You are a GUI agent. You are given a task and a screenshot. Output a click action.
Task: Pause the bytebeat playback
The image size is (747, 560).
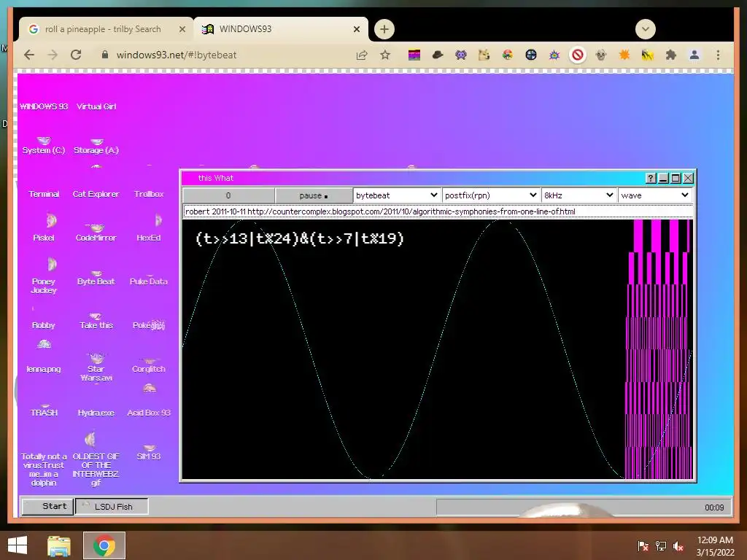(314, 195)
